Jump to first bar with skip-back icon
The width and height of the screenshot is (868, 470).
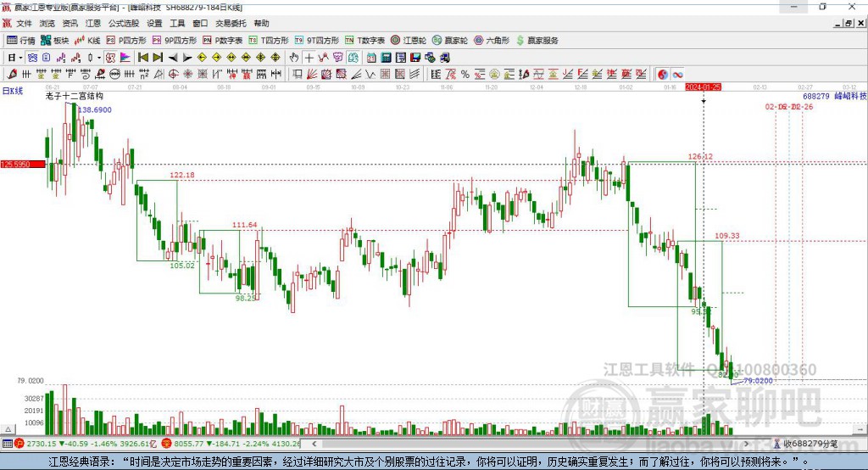[x=142, y=58]
